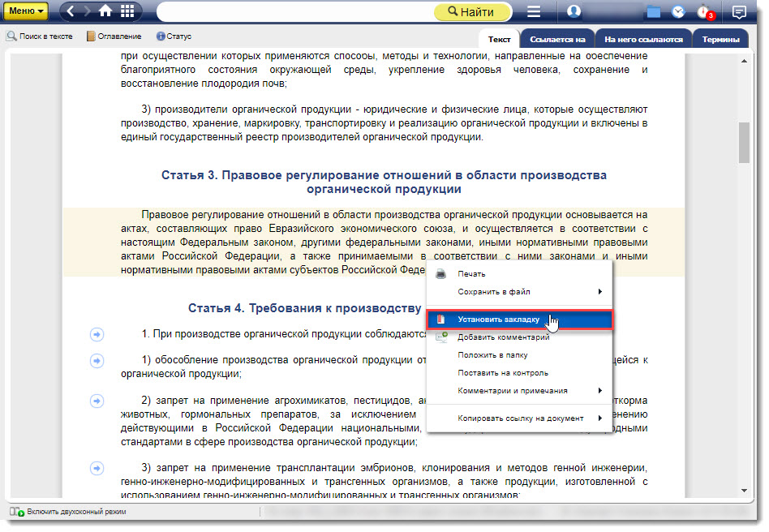Open the chat message icon
Screen dimensions: 769x532
coord(739,12)
